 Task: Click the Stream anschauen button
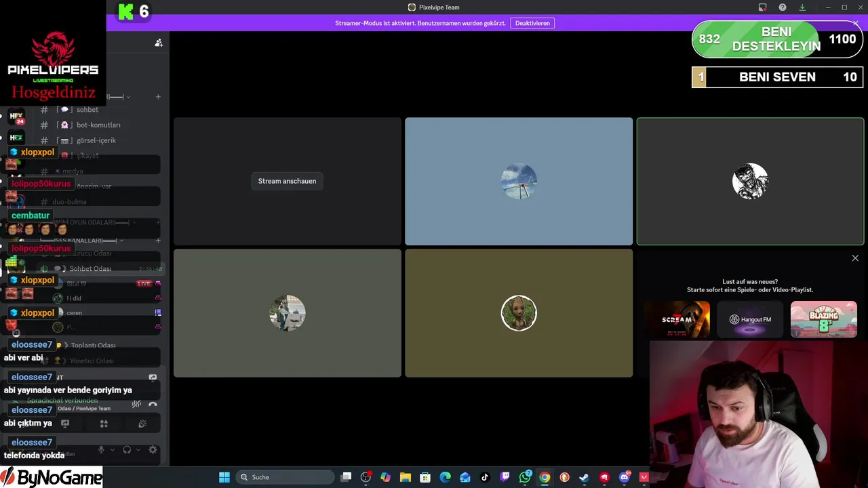[x=287, y=181]
